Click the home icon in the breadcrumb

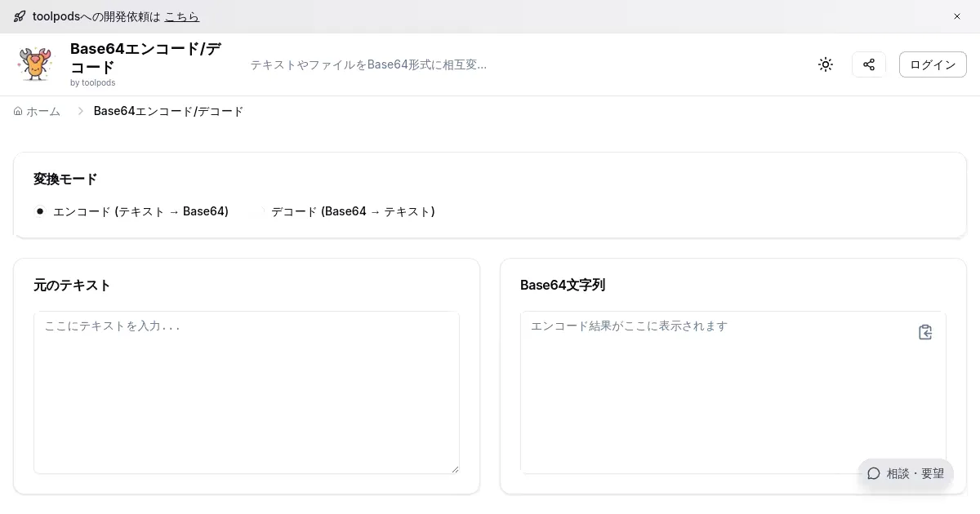(x=18, y=111)
